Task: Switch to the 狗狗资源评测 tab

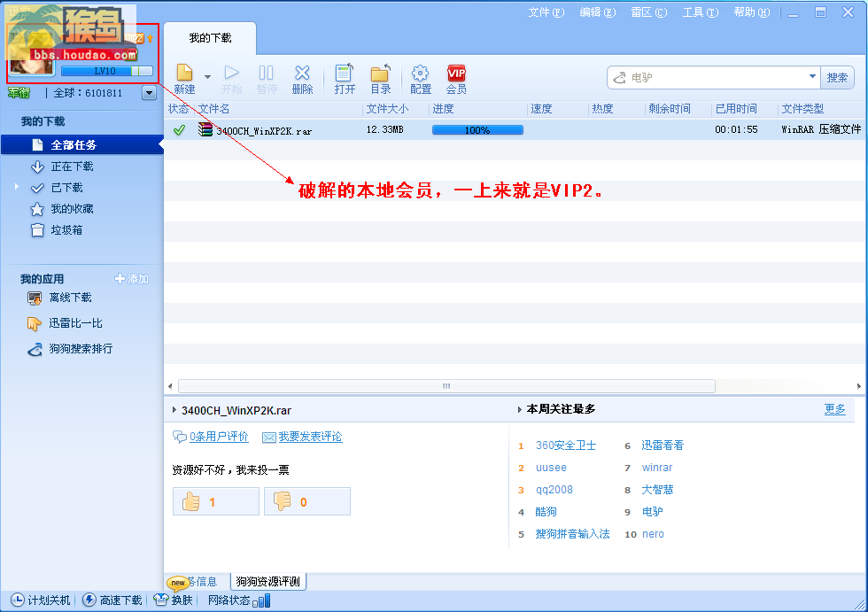Action: [267, 582]
